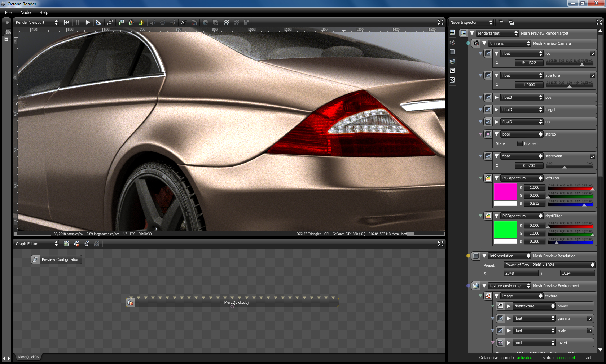Image resolution: width=606 pixels, height=364 pixels.
Task: Maximize the Render Viewport panel
Action: [x=440, y=22]
